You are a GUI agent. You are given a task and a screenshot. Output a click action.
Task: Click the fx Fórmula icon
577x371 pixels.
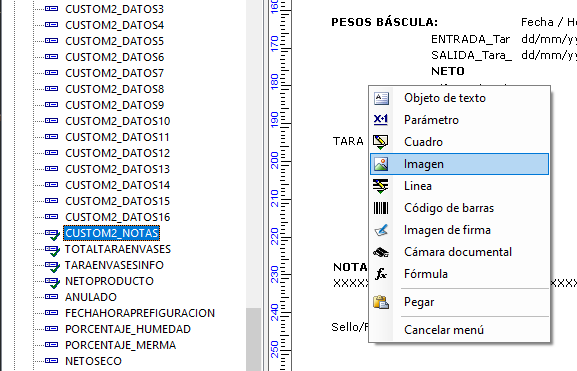(x=381, y=274)
